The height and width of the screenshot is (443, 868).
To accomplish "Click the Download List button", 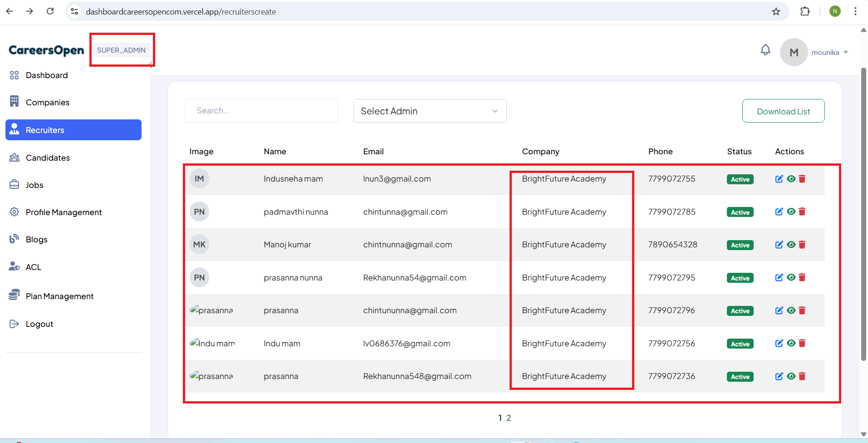I will pos(783,111).
